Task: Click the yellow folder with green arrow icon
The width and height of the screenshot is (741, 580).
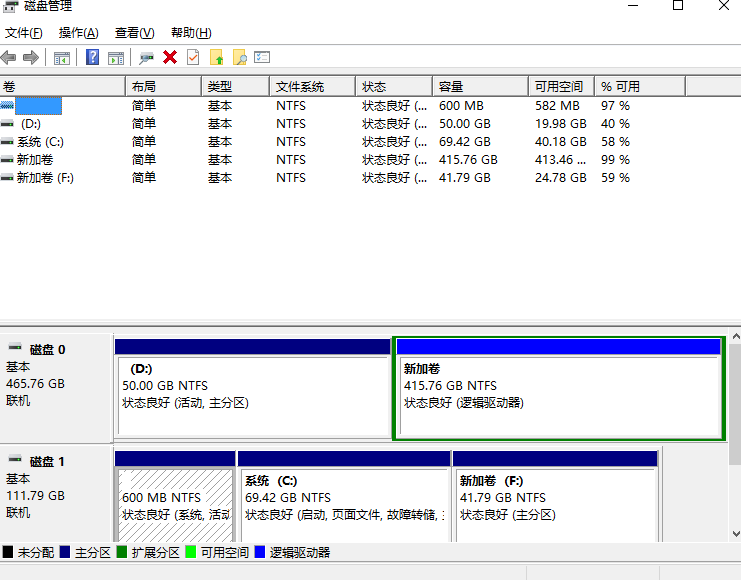Action: [x=216, y=57]
